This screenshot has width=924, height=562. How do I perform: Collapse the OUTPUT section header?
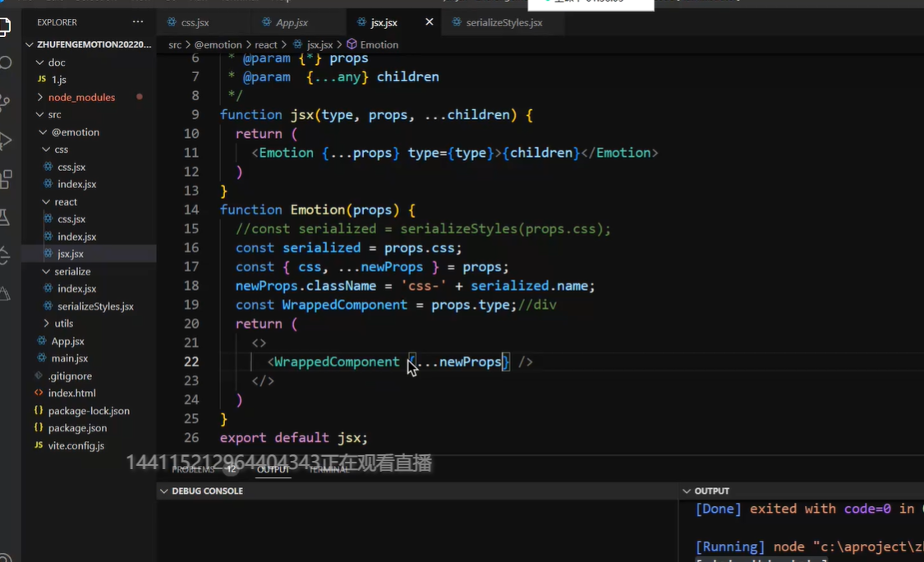click(x=687, y=491)
